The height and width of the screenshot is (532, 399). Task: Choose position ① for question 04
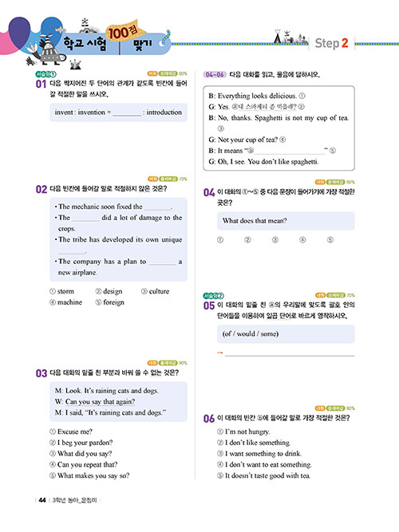click(220, 240)
